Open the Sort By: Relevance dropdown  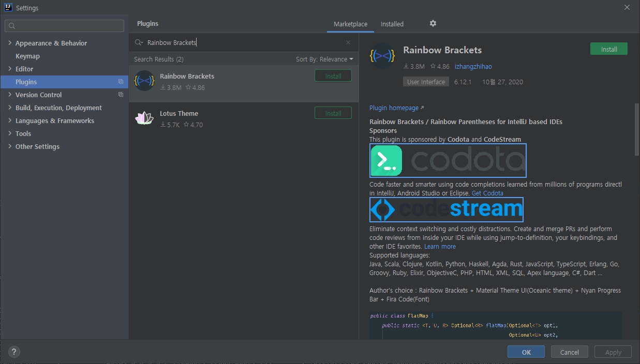(324, 59)
